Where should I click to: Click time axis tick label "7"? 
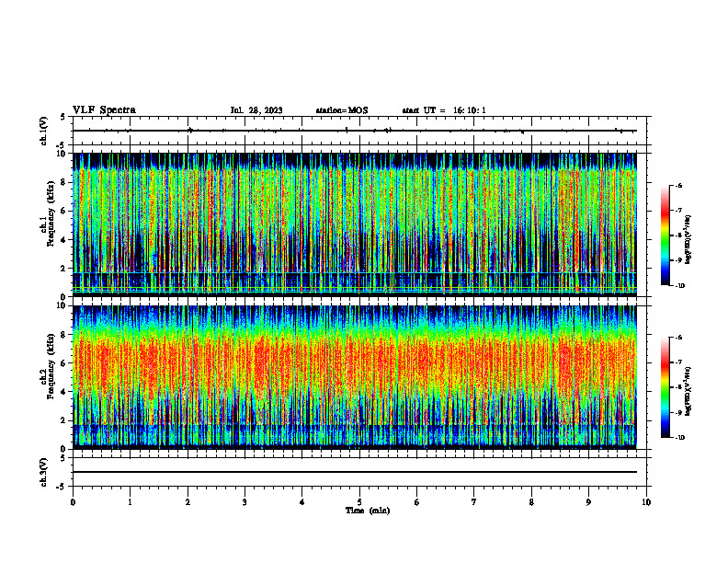pyautogui.click(x=474, y=502)
